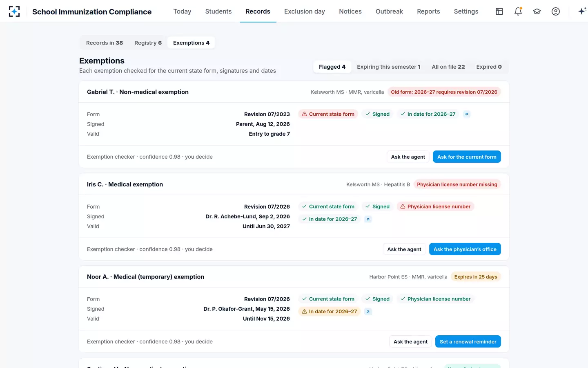Click Set a renewal reminder

tap(468, 342)
